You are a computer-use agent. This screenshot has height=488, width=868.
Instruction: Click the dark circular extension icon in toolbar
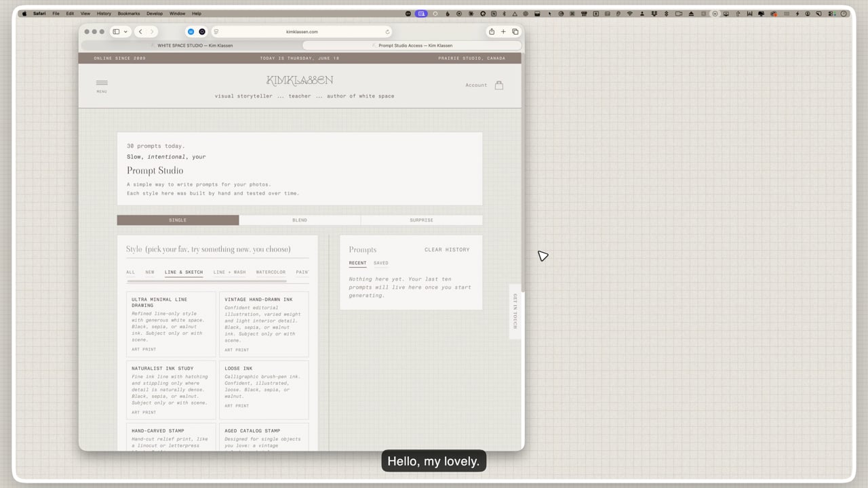point(202,32)
